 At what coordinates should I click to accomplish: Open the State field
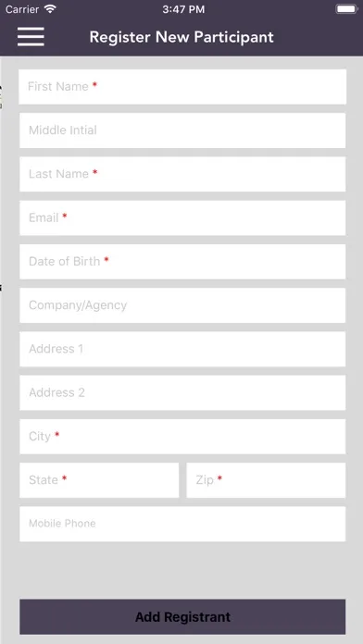point(99,480)
